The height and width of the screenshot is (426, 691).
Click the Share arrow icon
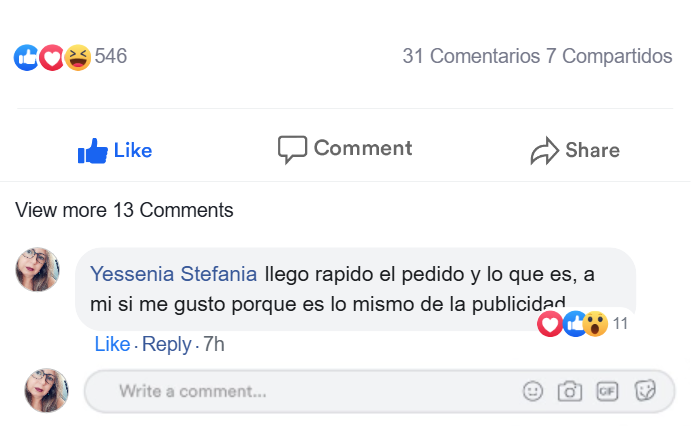click(544, 152)
